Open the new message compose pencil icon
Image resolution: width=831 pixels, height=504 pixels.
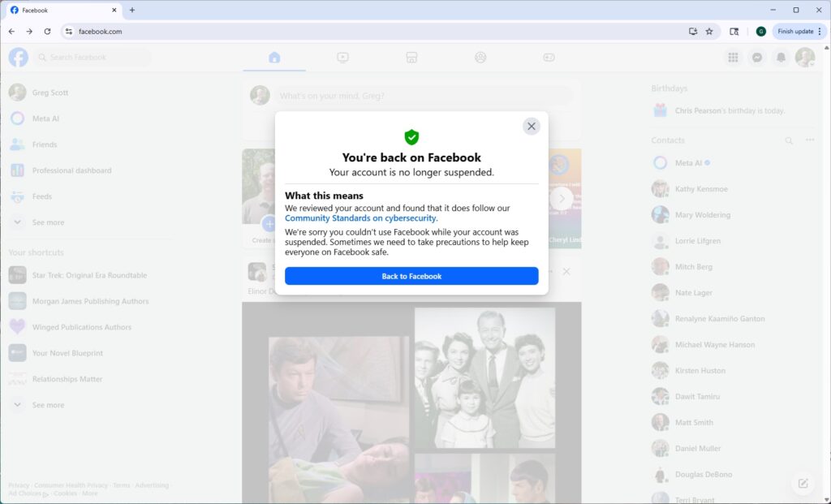tap(803, 482)
